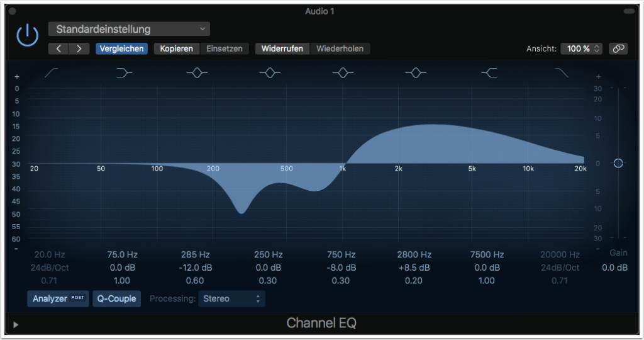
Task: Click the Widerrufen undo button
Action: [x=282, y=48]
